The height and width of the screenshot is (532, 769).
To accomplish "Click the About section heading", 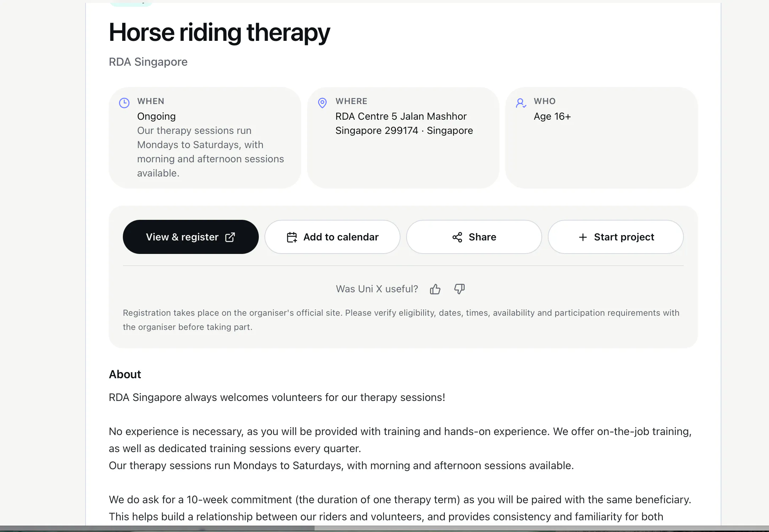I will click(x=125, y=374).
